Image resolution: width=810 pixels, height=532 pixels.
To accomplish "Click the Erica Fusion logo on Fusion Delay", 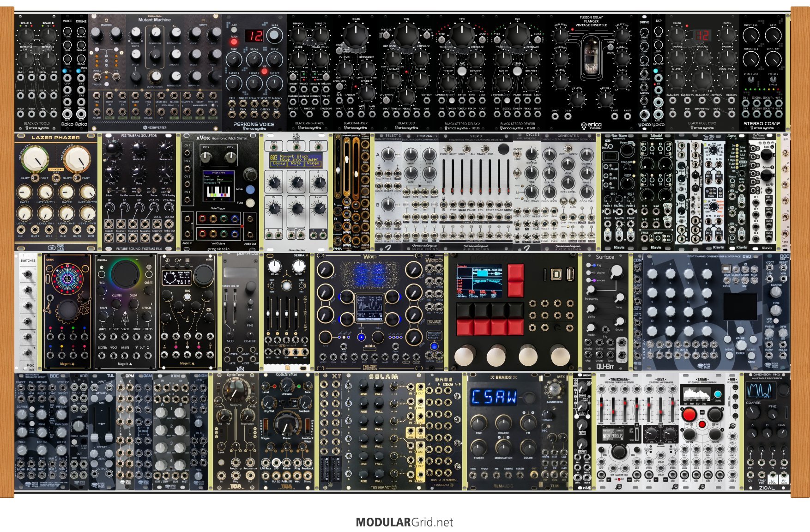I will (x=591, y=126).
